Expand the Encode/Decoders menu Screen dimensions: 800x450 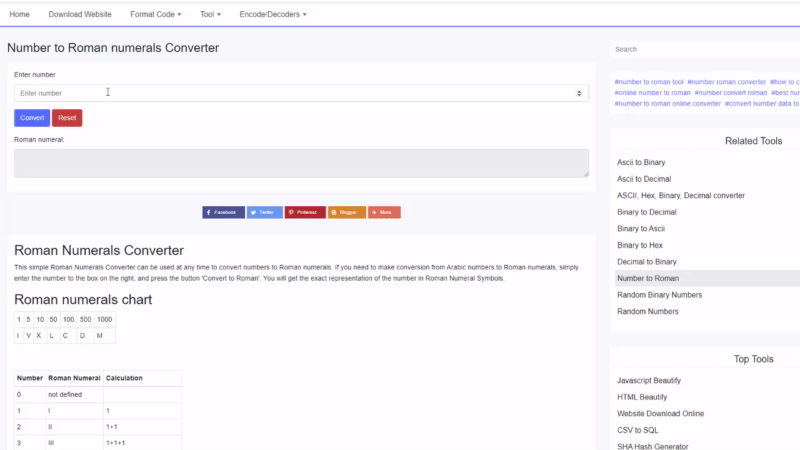pyautogui.click(x=273, y=15)
